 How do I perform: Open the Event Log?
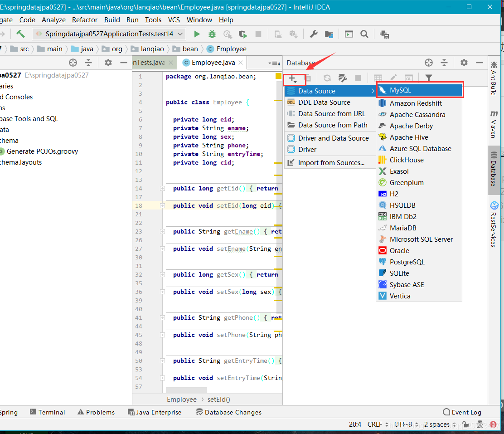tap(462, 412)
